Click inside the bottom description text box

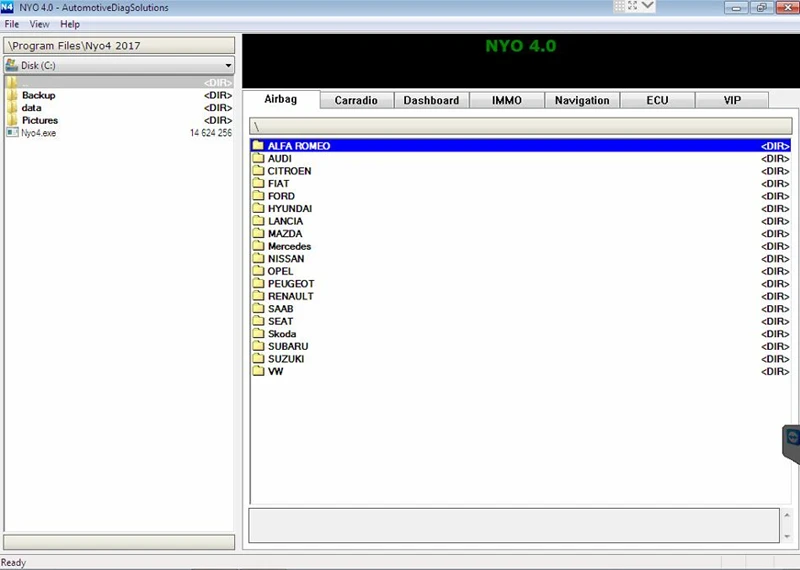pyautogui.click(x=514, y=525)
